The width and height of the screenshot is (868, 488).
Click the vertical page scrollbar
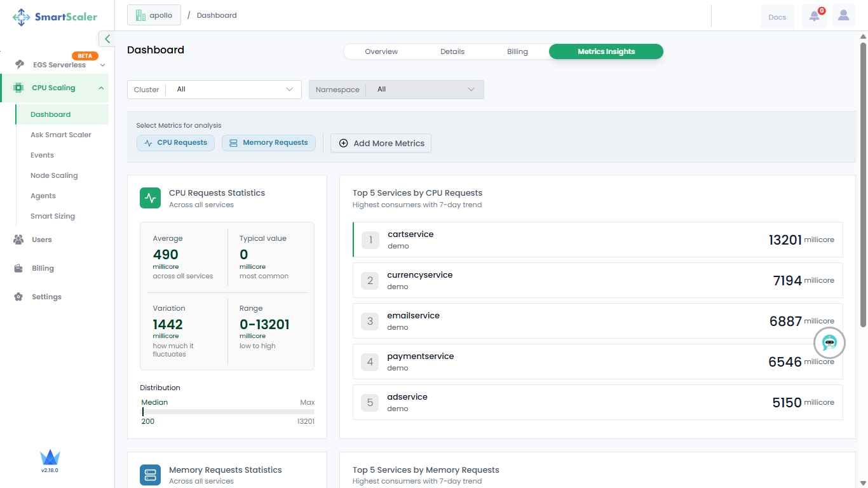[x=863, y=184]
